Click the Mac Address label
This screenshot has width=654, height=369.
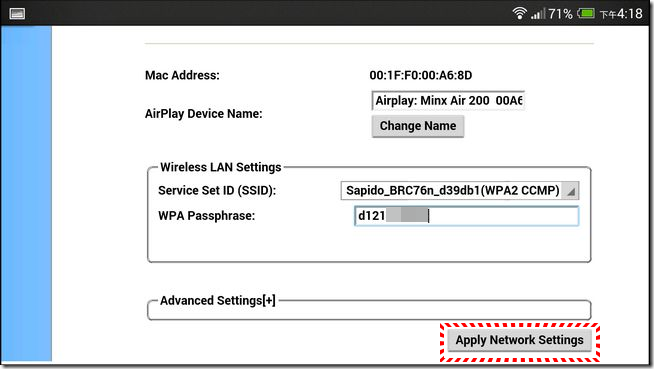coord(182,75)
